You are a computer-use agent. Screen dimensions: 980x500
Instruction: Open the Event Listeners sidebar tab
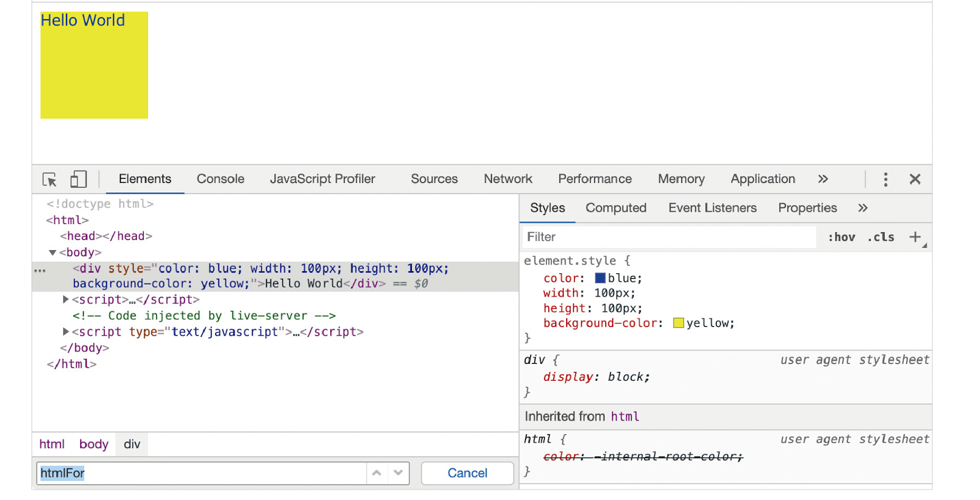pyautogui.click(x=713, y=208)
